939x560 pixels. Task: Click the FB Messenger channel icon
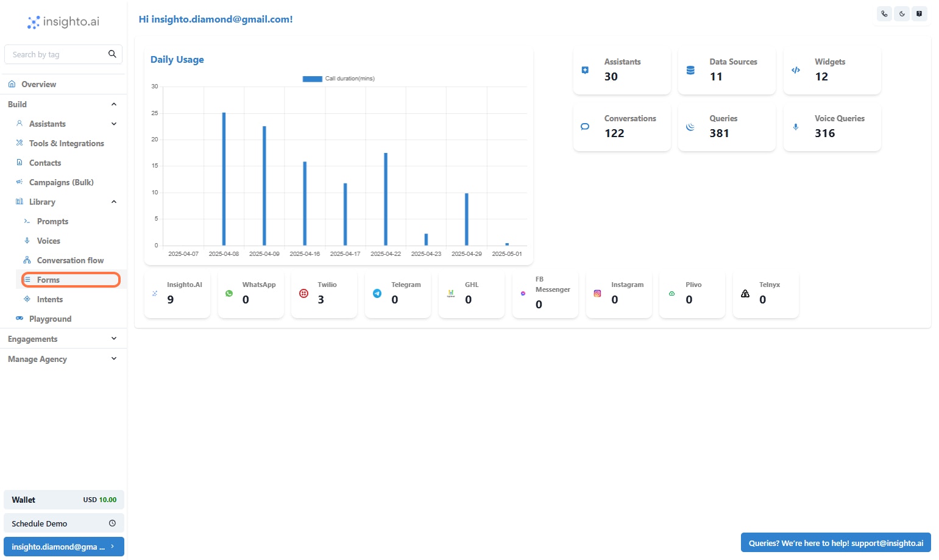(523, 294)
